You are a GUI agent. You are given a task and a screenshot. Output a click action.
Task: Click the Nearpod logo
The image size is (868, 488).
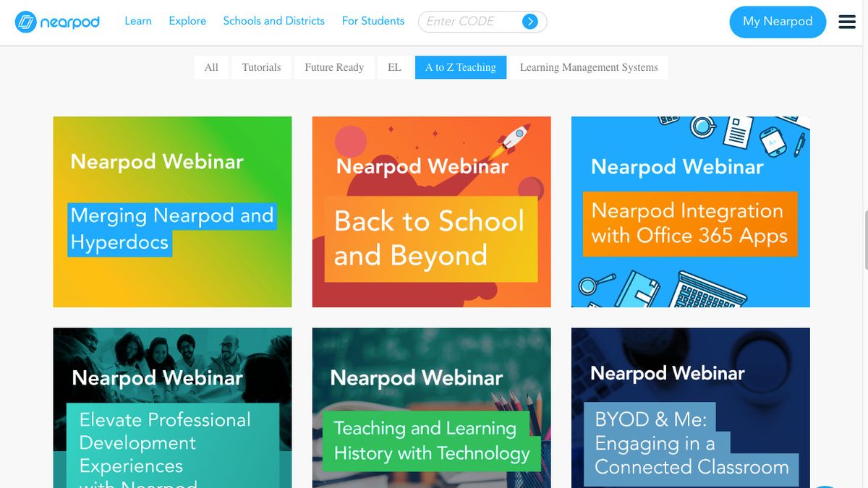(57, 22)
